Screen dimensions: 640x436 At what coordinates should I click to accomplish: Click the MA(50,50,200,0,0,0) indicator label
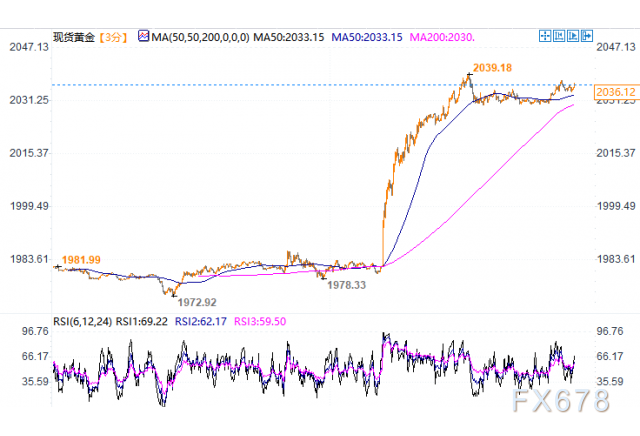pos(200,38)
